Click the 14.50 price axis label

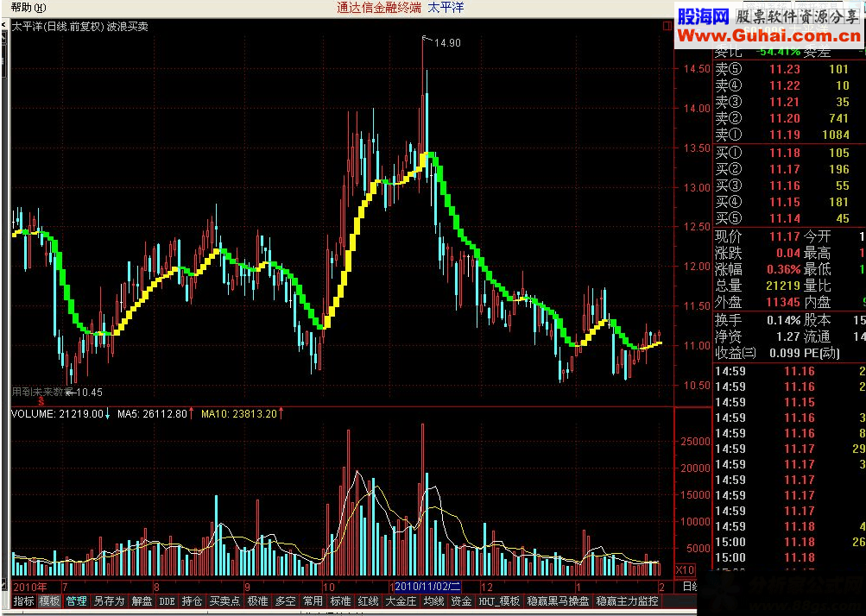pyautogui.click(x=697, y=69)
